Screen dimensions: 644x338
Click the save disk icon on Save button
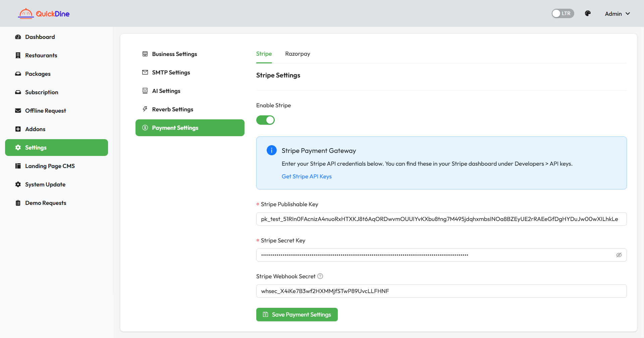coord(265,315)
